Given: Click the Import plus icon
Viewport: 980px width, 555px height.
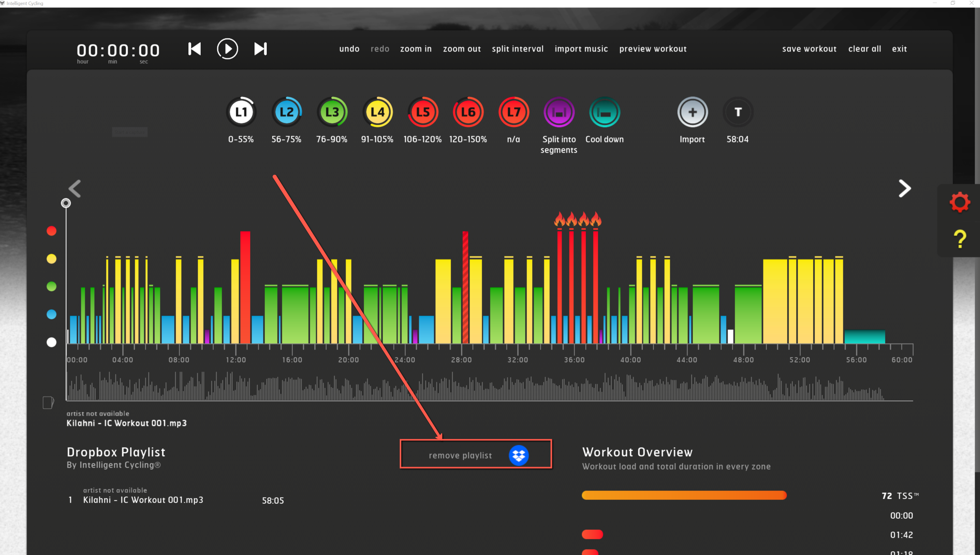Looking at the screenshot, I should (692, 113).
